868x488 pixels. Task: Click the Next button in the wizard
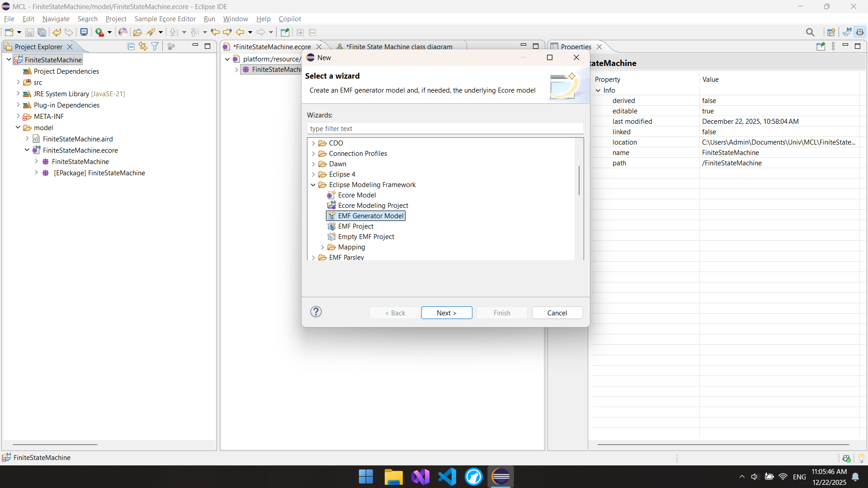pyautogui.click(x=446, y=313)
